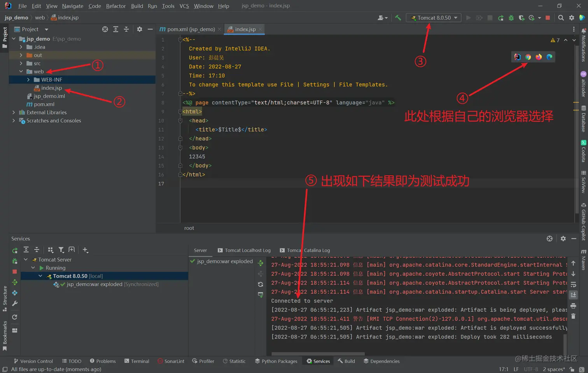Image resolution: width=588 pixels, height=373 pixels.
Task: Expand Scratches and Consoles node
Action: (x=14, y=121)
